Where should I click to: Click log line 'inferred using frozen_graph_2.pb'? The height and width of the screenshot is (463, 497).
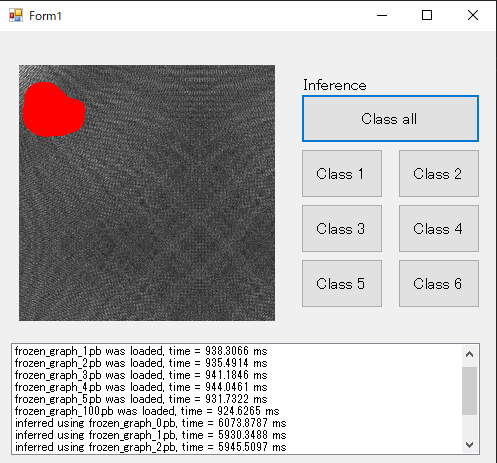(151, 447)
